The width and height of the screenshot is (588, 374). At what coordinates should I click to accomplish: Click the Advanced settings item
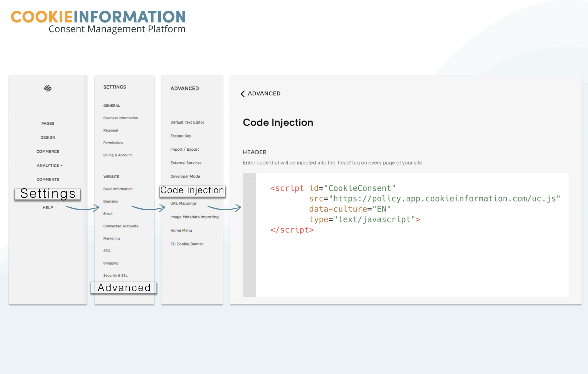pos(124,287)
